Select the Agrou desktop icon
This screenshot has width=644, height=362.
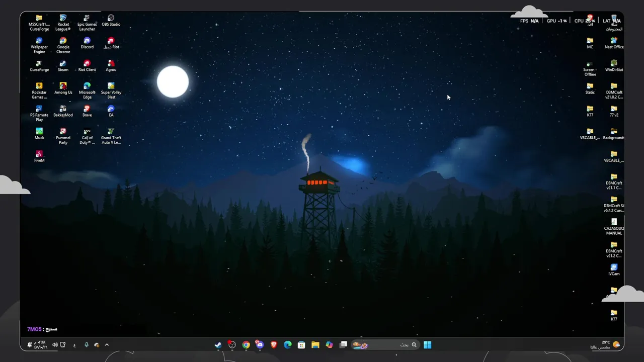pyautogui.click(x=111, y=66)
